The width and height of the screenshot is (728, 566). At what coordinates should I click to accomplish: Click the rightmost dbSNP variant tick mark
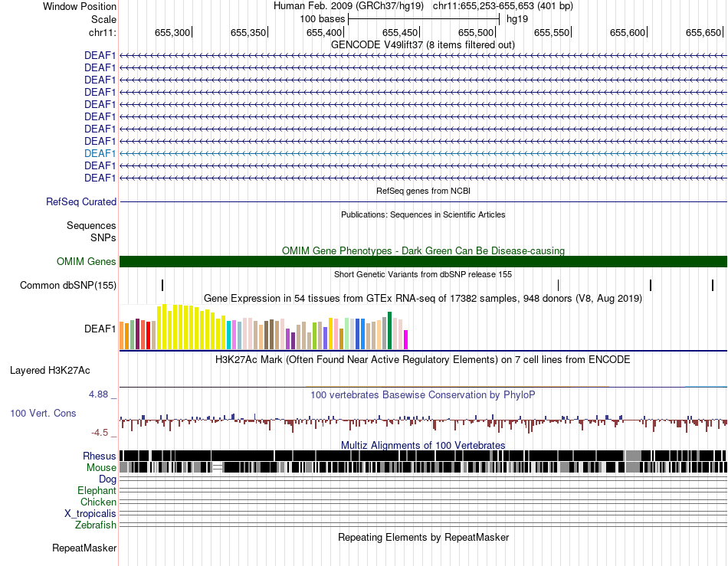(713, 286)
